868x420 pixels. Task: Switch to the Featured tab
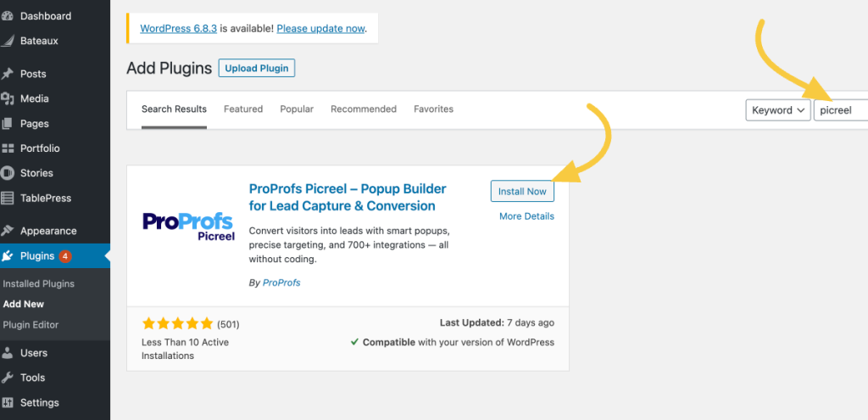pyautogui.click(x=243, y=109)
